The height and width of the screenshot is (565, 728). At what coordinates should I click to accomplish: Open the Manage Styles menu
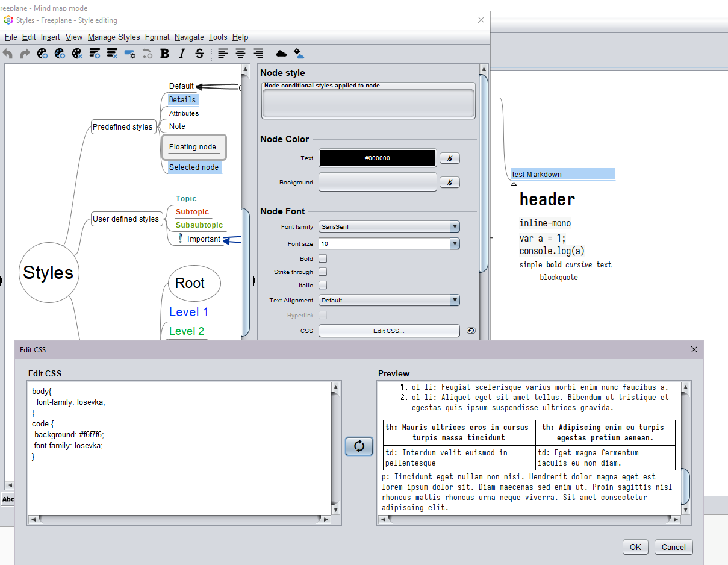114,37
